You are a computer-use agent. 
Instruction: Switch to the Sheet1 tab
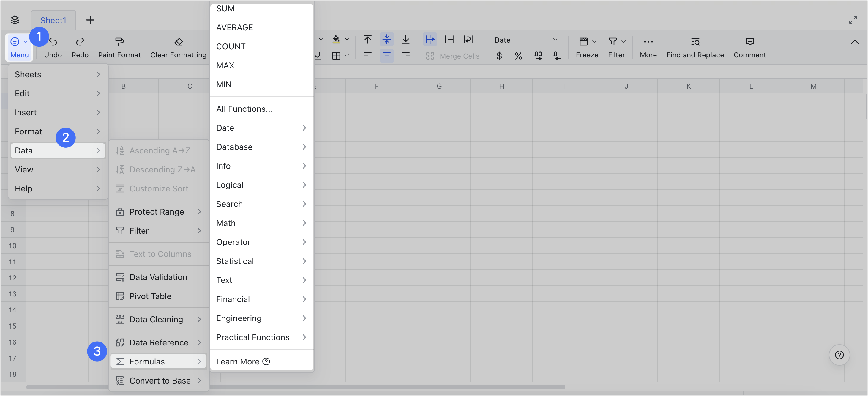pos(53,20)
